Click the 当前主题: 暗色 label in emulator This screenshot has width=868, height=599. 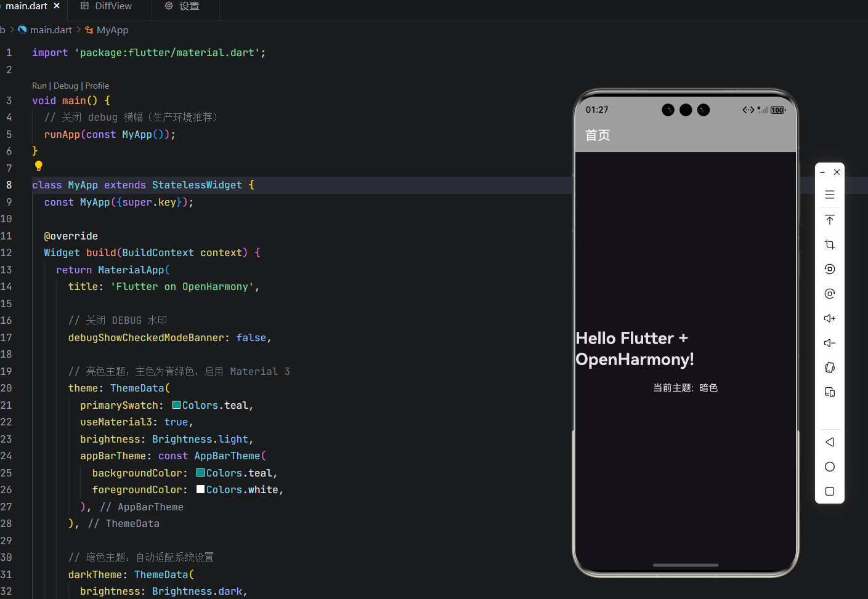pyautogui.click(x=686, y=388)
